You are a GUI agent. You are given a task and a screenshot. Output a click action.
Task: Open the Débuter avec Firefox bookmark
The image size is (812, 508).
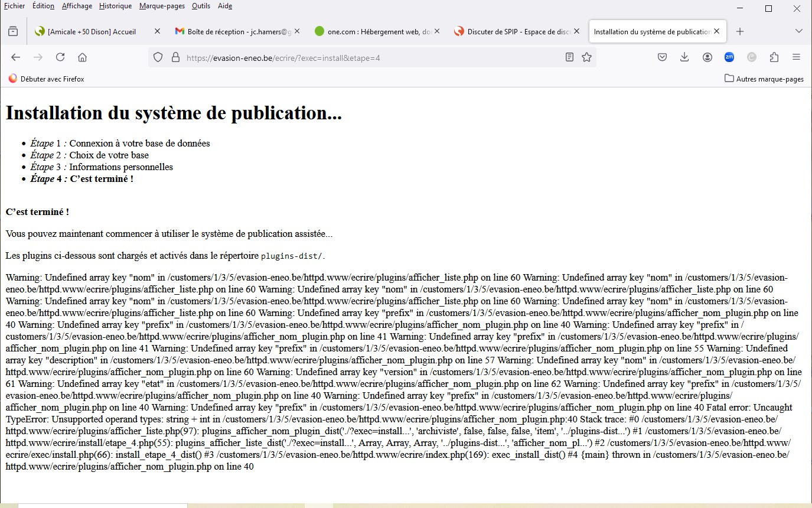pos(46,79)
